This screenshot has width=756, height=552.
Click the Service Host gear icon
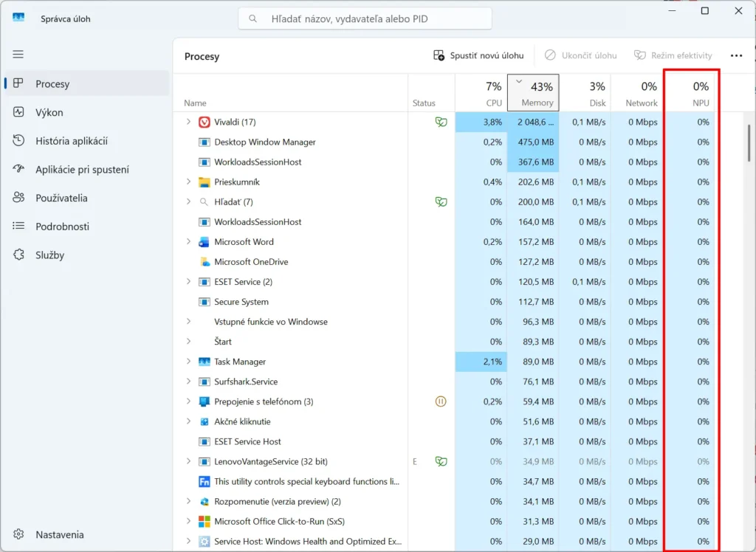click(205, 542)
